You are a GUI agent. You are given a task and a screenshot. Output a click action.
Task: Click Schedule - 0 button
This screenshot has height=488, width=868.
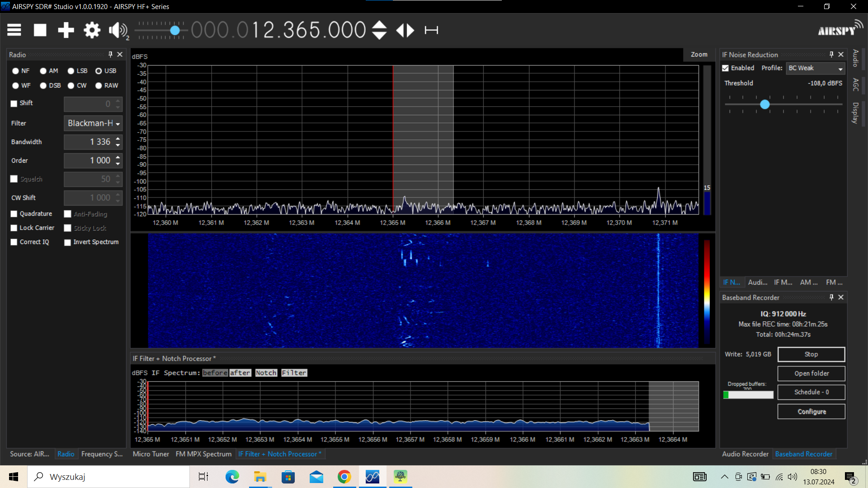coord(811,392)
